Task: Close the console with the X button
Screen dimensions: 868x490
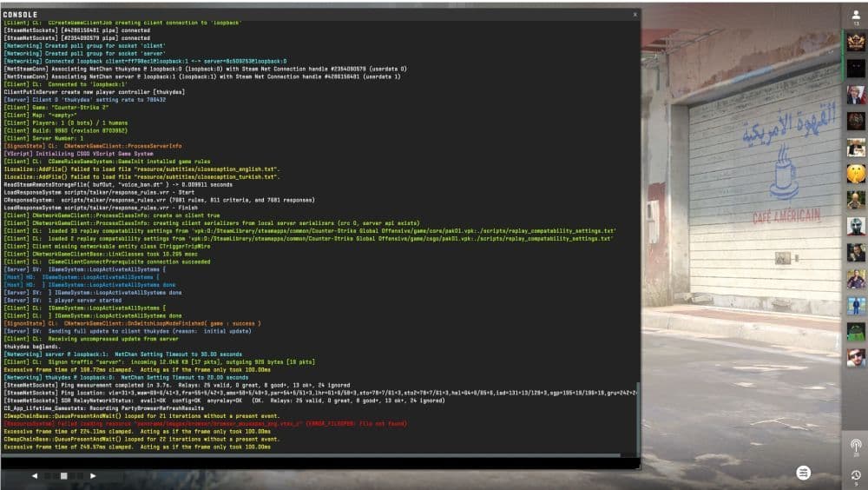Action: tap(635, 15)
